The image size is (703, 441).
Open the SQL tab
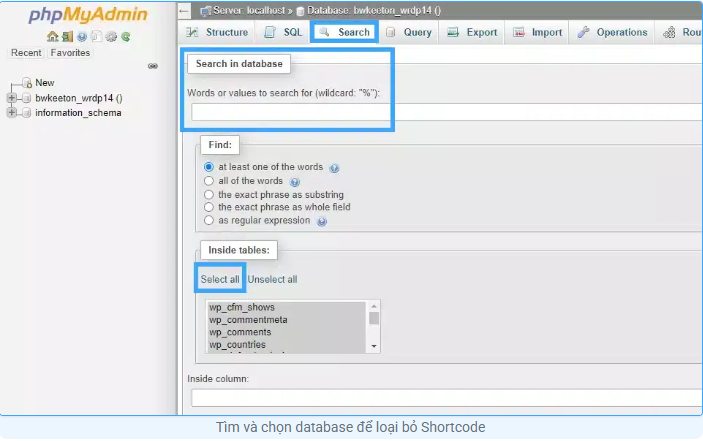283,32
